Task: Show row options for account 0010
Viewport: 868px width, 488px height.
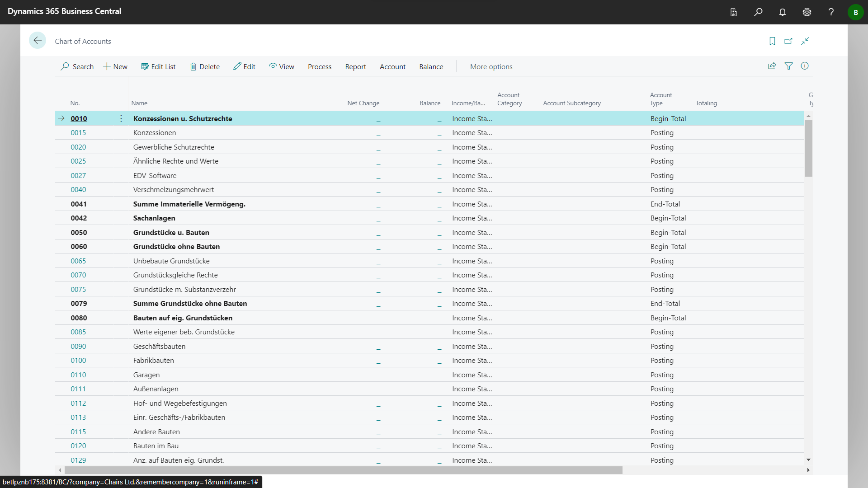Action: (121, 118)
